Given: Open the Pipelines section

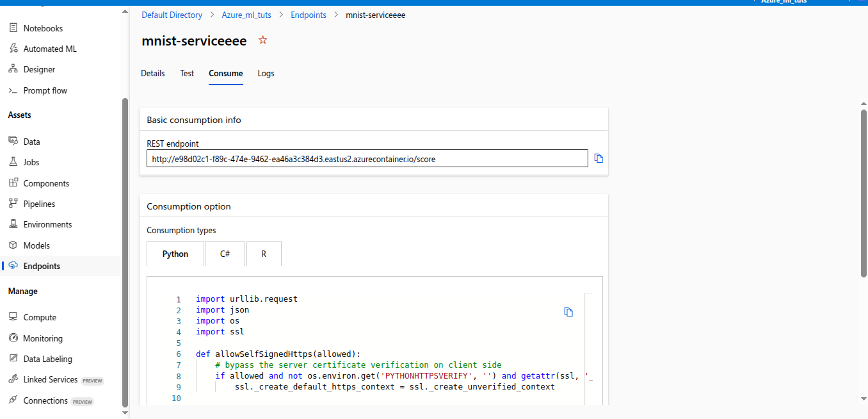Looking at the screenshot, I should point(38,203).
